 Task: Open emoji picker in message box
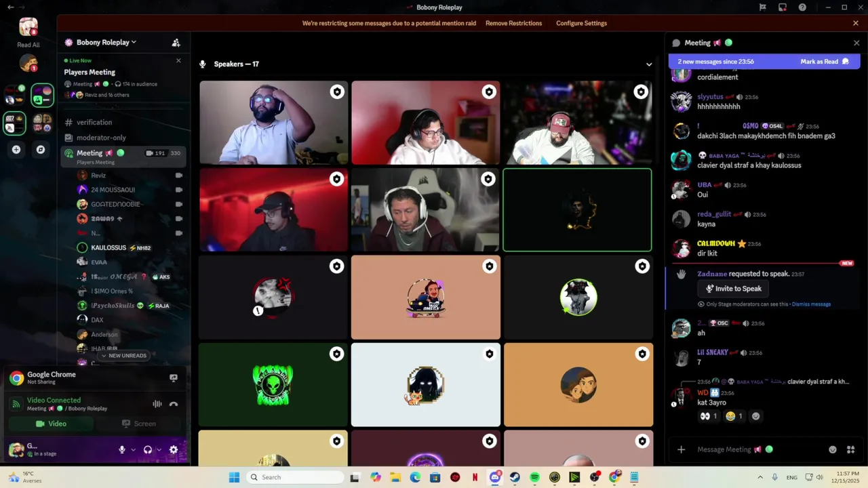(x=833, y=449)
